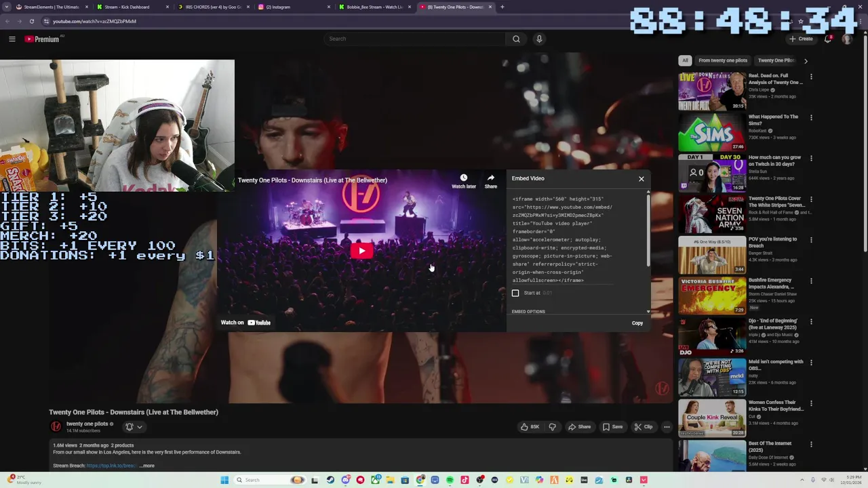Open Watch on YouTube link in preview

245,323
